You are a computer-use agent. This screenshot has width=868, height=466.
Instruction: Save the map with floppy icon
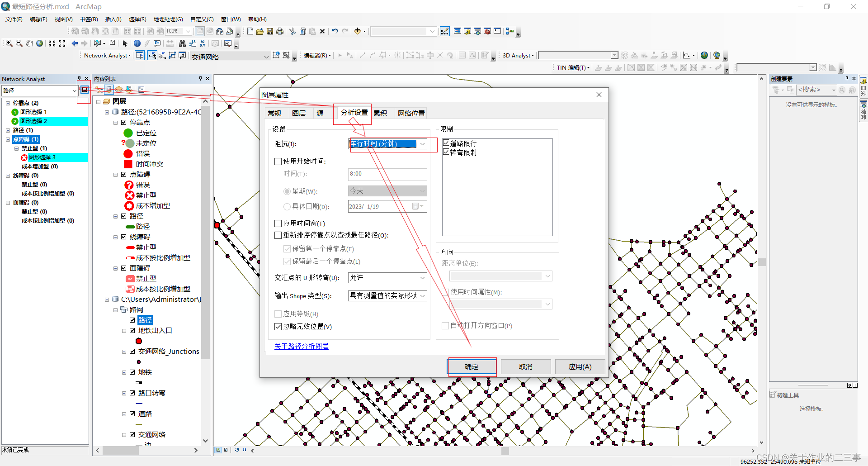270,31
